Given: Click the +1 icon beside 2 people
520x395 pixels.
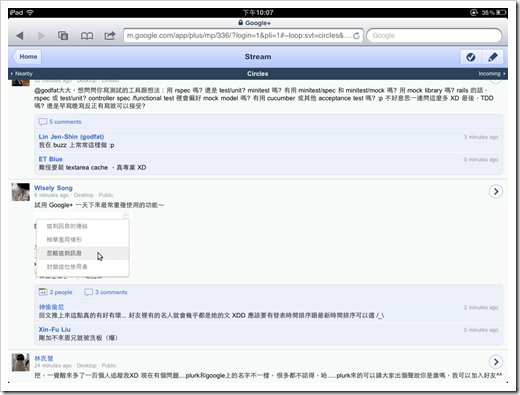Looking at the screenshot, I should [43, 292].
